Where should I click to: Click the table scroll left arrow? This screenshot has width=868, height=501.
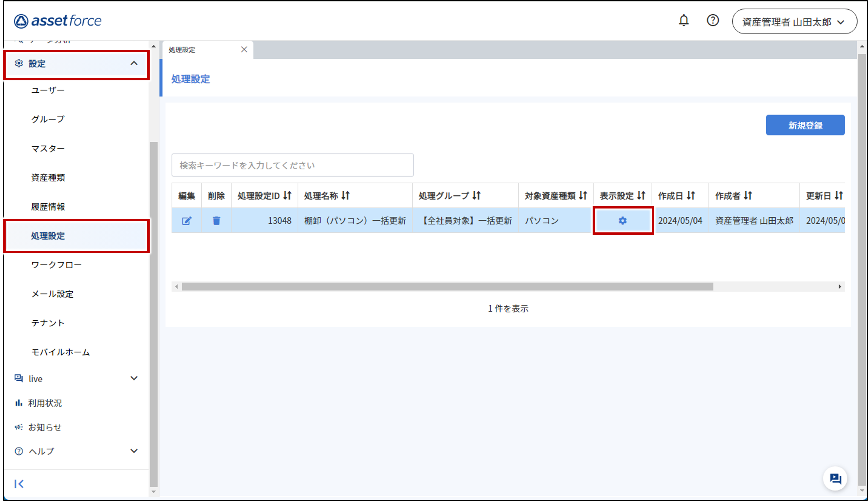(x=177, y=287)
